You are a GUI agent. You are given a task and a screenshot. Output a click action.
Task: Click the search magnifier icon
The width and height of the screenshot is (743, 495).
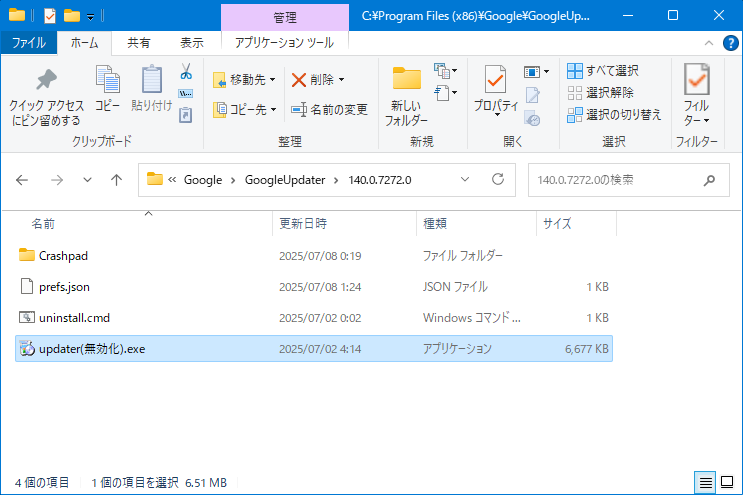(x=709, y=180)
